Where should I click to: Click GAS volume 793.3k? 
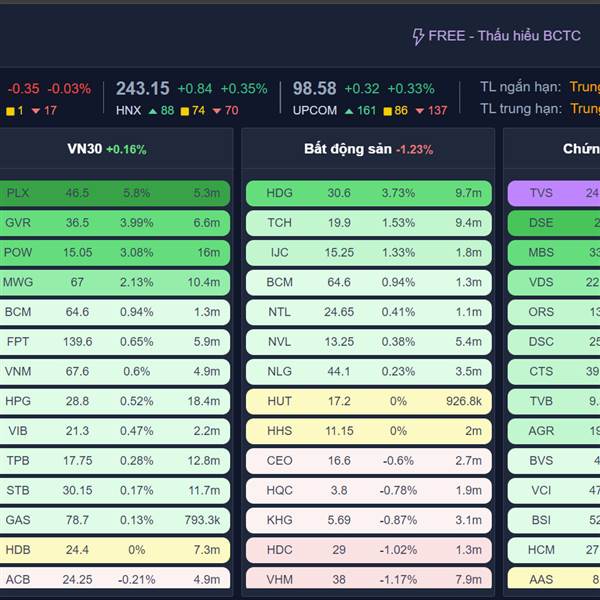[x=202, y=520]
